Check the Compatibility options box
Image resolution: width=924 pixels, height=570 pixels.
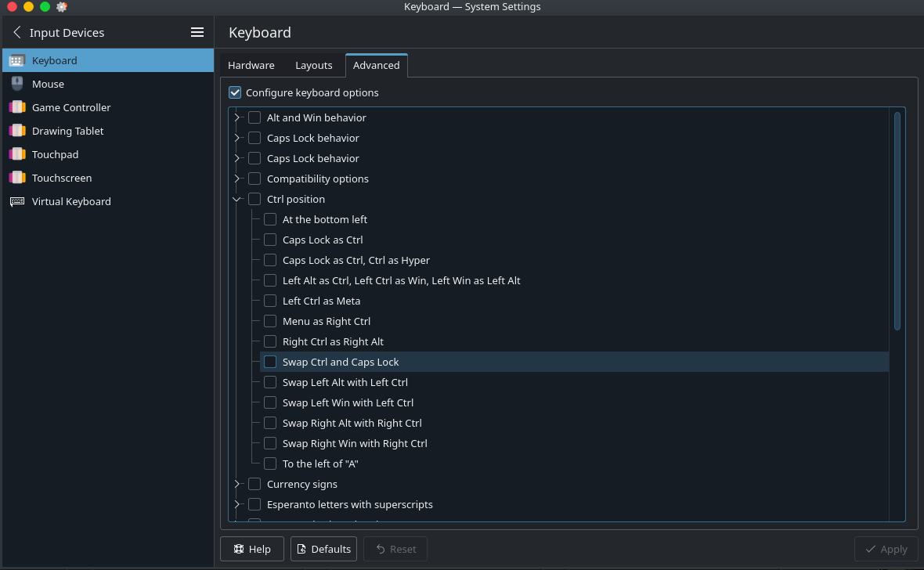click(254, 179)
